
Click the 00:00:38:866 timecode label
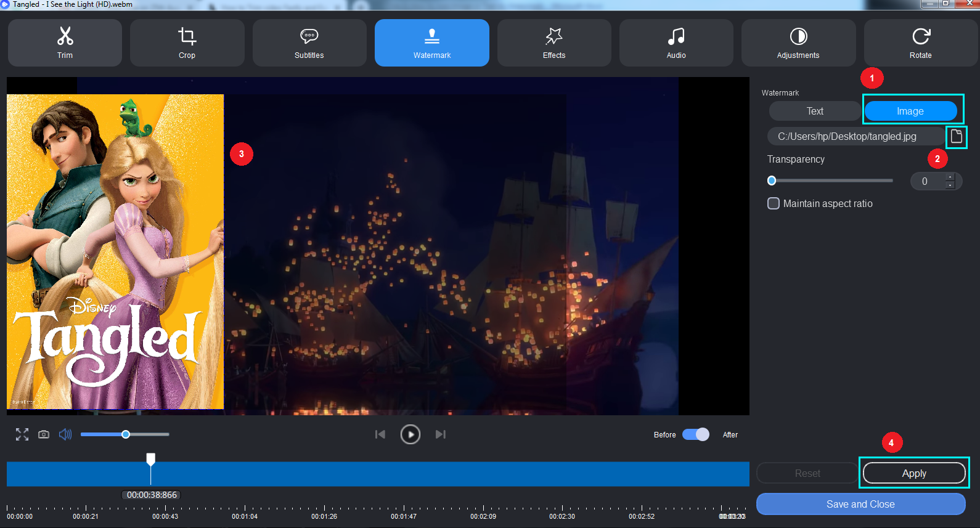pyautogui.click(x=152, y=495)
